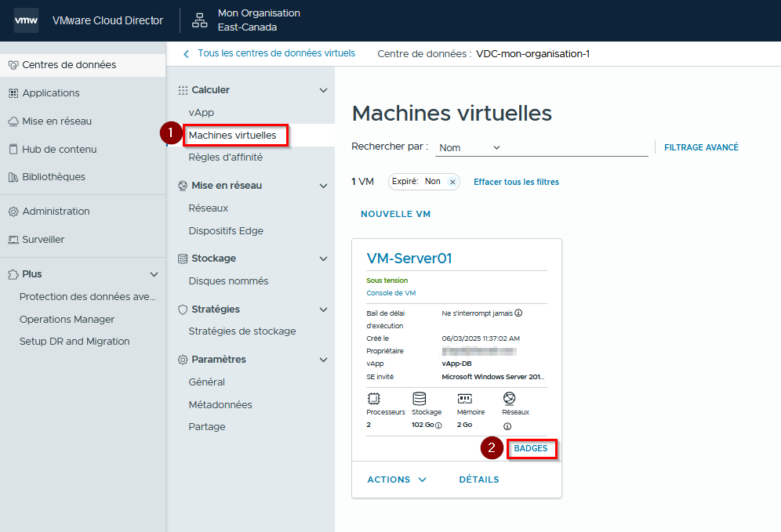Click the Bibliothèques icon

[x=13, y=177]
